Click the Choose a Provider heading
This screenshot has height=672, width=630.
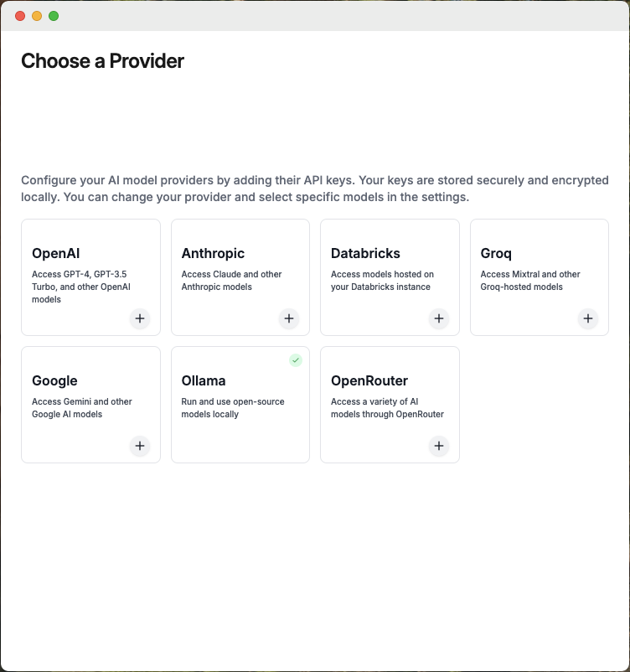tap(102, 61)
